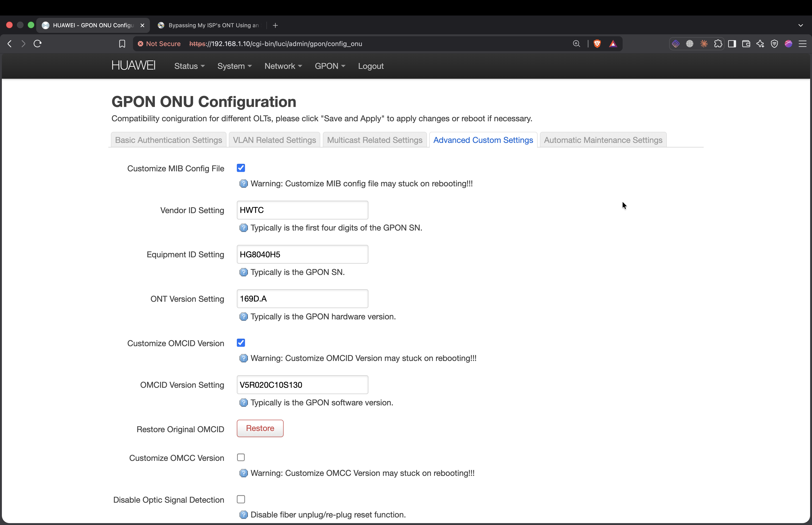Viewport: 812px width, 525px height.
Task: Click the Logout link
Action: [371, 66]
